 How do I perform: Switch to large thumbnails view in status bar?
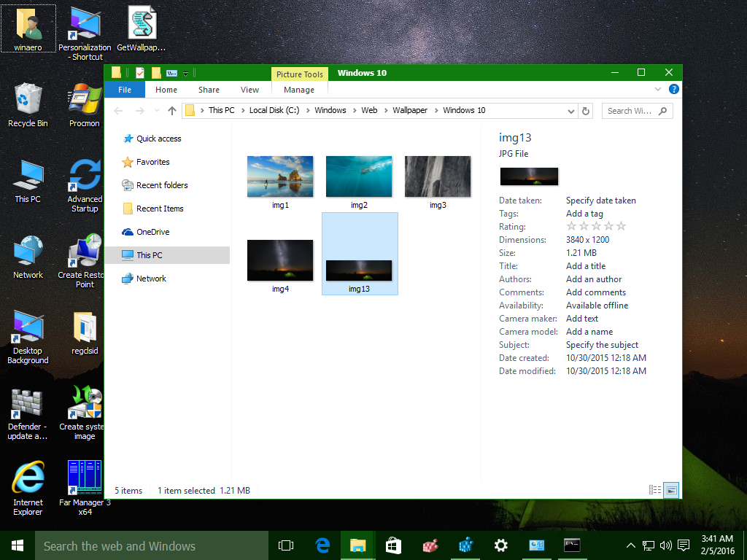tap(670, 489)
